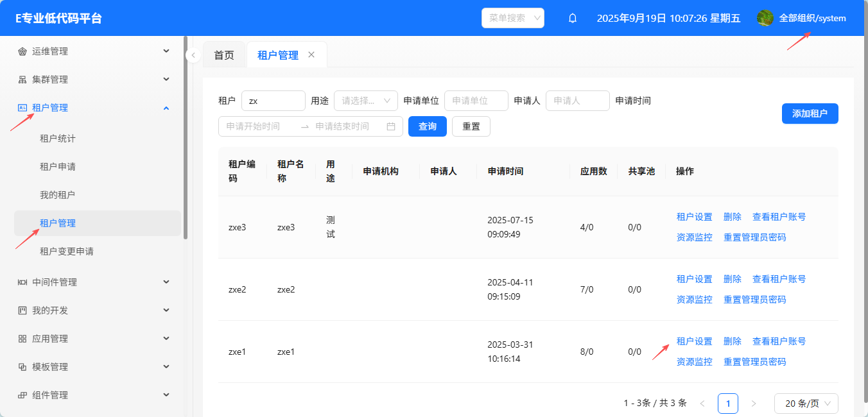
Task: Open the 菜单搜索 dropdown
Action: (512, 18)
